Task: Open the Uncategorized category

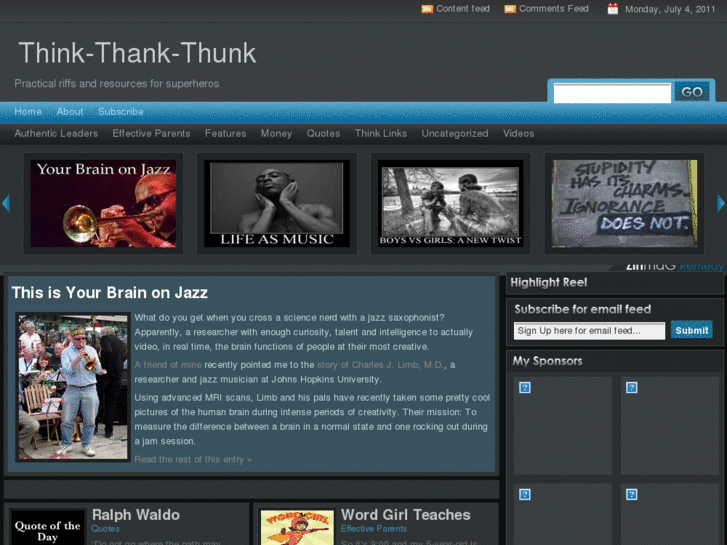Action: [455, 134]
